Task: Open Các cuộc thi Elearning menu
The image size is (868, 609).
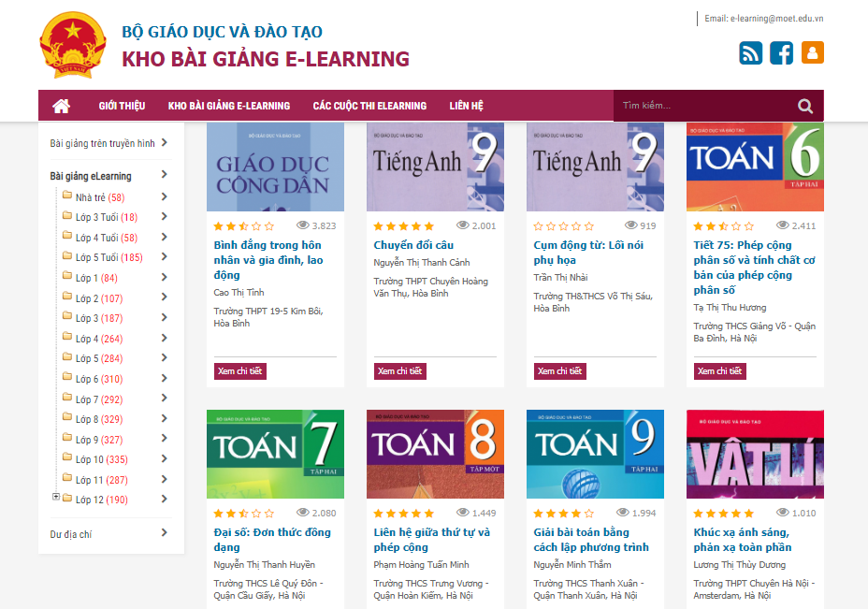Action: click(369, 106)
